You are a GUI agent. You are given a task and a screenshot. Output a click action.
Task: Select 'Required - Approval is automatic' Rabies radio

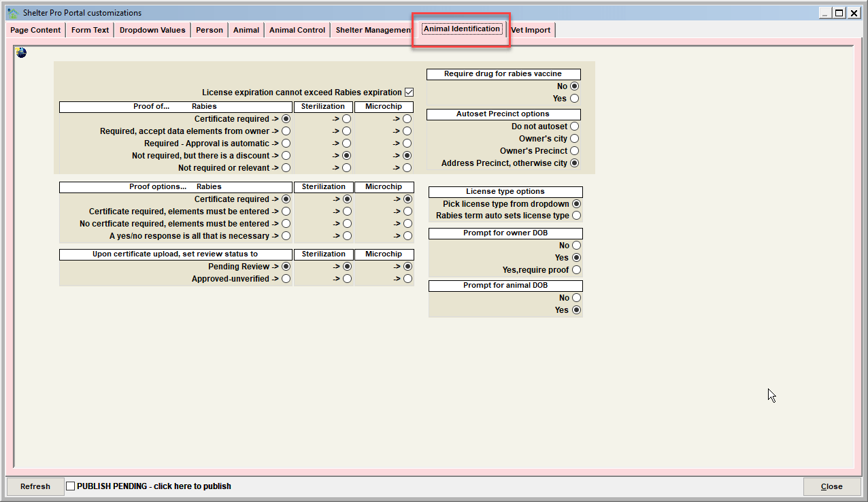click(286, 144)
